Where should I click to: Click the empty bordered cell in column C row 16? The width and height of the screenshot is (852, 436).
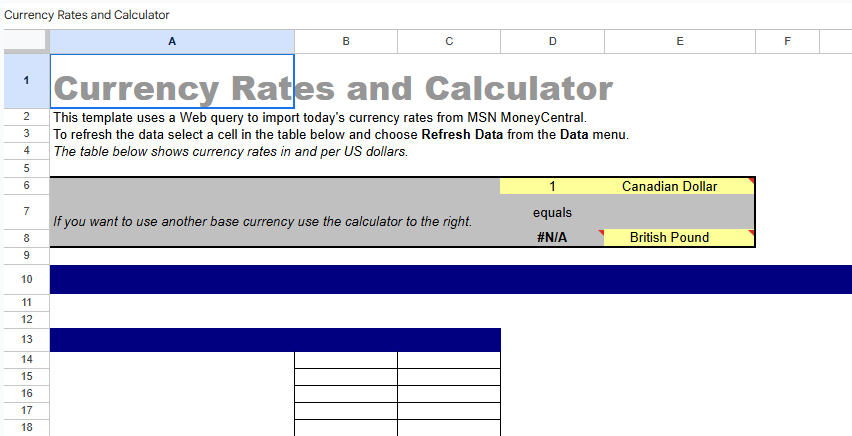448,393
